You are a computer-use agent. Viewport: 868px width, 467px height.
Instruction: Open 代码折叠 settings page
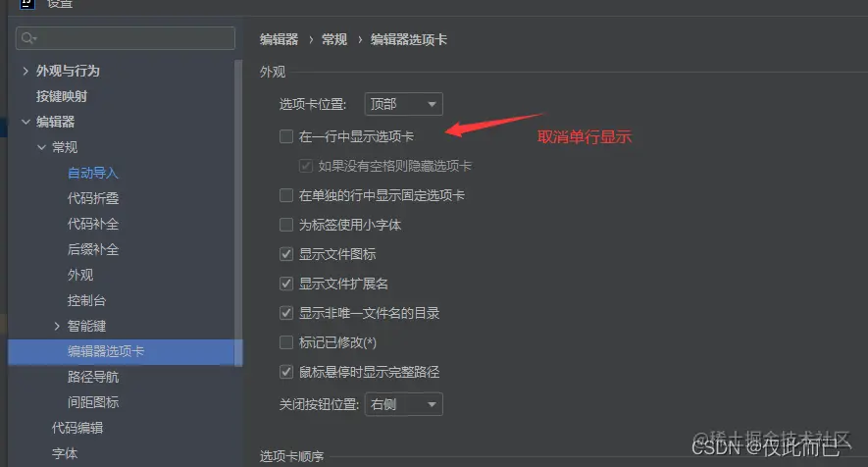pos(93,198)
